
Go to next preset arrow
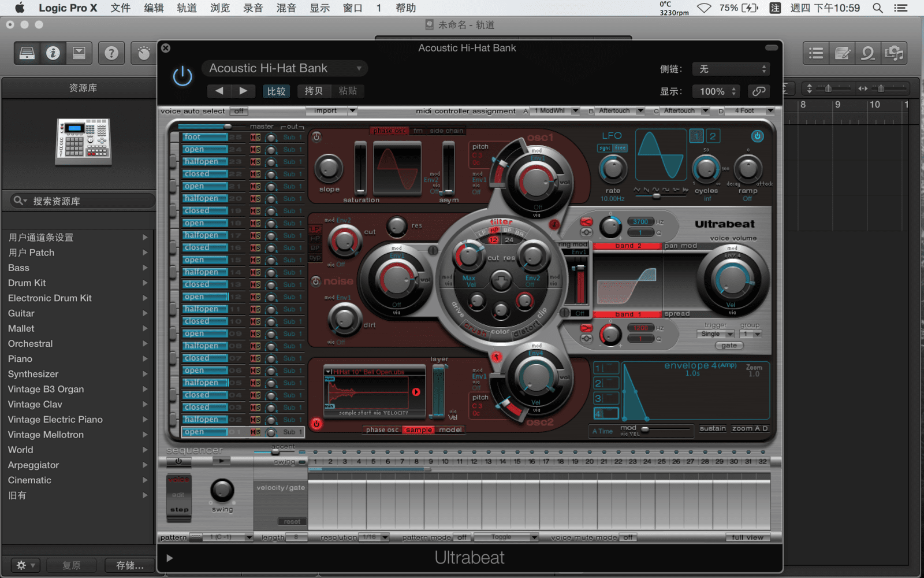coord(243,91)
